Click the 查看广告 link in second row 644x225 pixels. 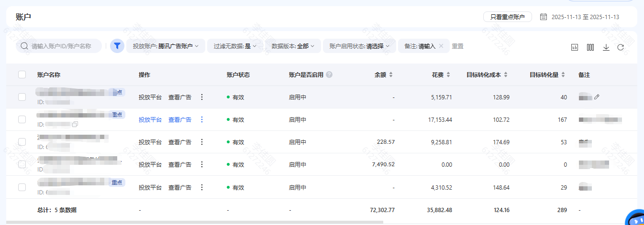pyautogui.click(x=179, y=119)
